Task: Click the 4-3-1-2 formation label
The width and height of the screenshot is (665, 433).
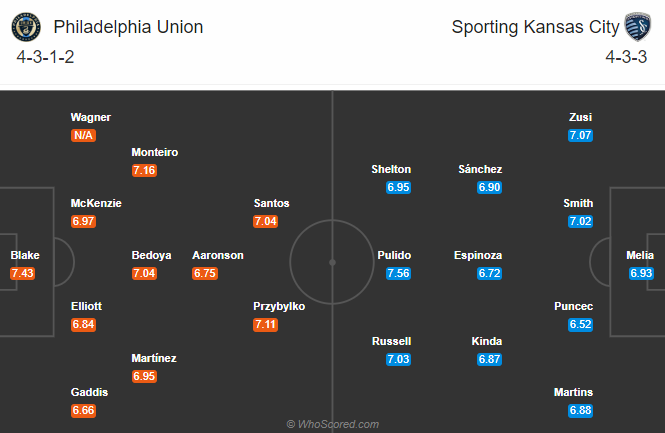Action: (45, 57)
